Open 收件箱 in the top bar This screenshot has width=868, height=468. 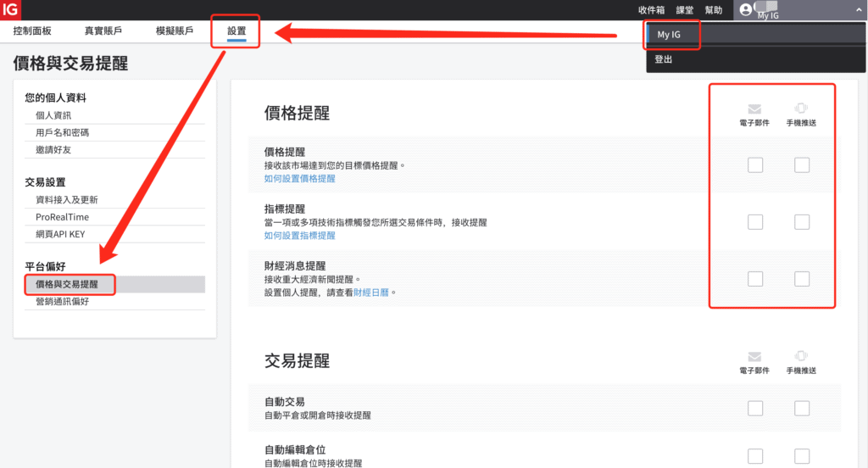(652, 10)
